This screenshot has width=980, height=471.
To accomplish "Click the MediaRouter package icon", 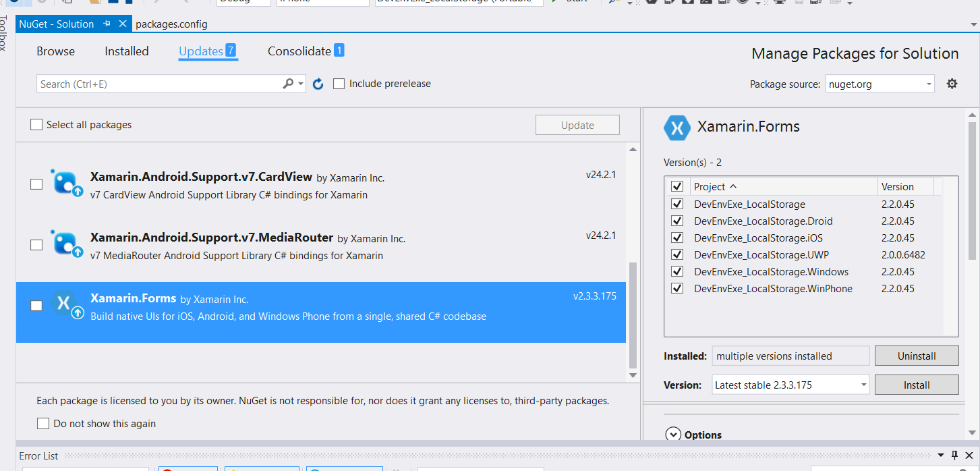I will pos(66,244).
